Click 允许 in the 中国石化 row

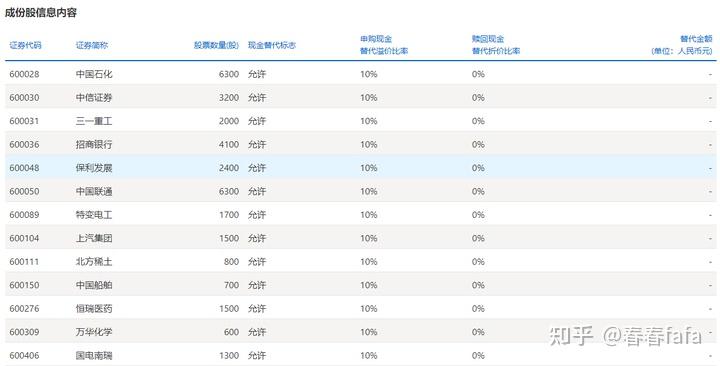coord(257,74)
